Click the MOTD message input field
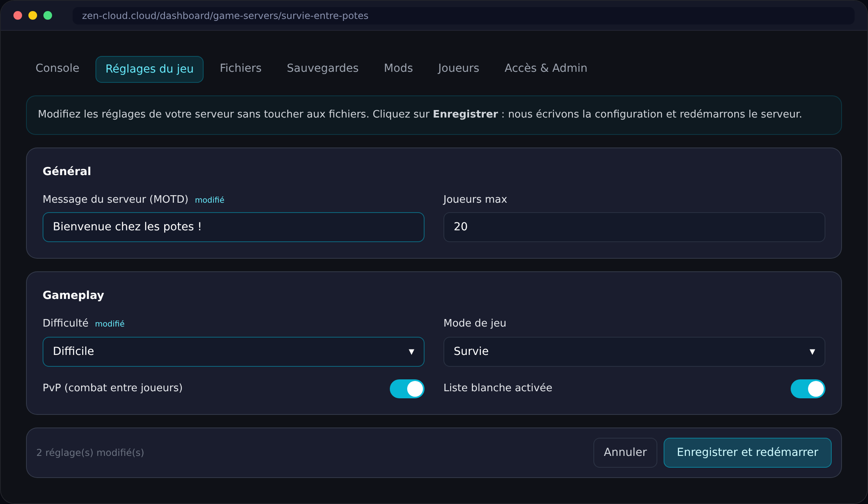The height and width of the screenshot is (504, 868). 233,227
